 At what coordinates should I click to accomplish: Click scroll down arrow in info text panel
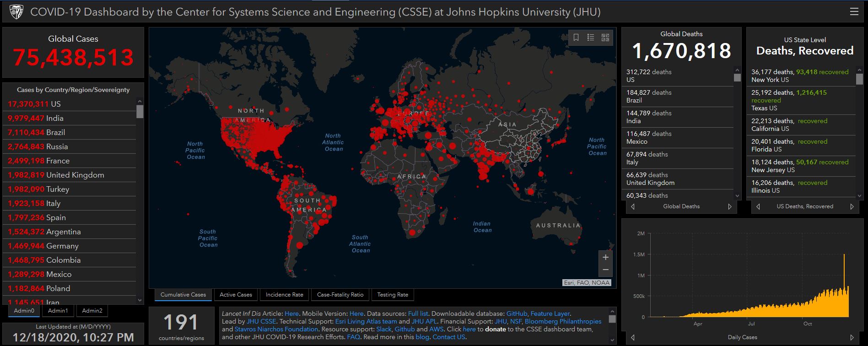click(x=612, y=340)
